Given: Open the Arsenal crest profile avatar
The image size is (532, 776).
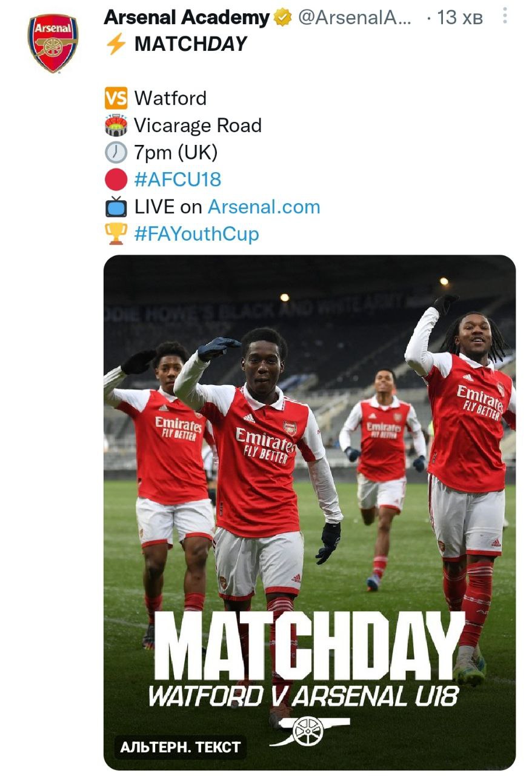Looking at the screenshot, I should (x=53, y=43).
